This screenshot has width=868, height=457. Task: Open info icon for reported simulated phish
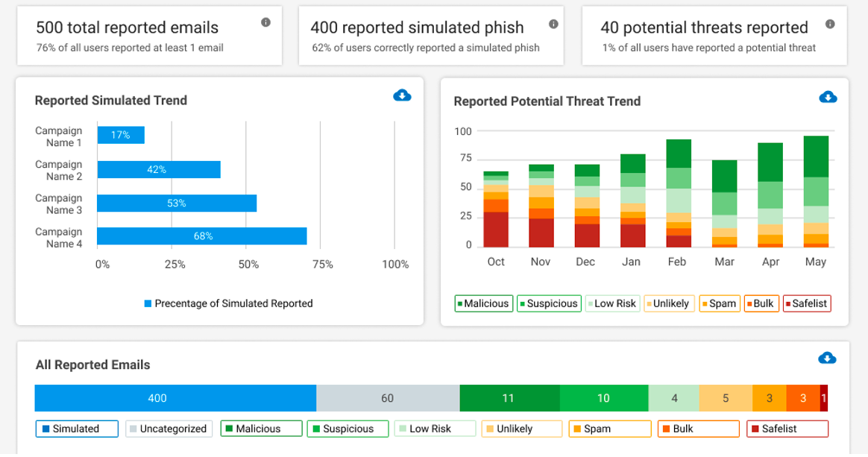(553, 24)
